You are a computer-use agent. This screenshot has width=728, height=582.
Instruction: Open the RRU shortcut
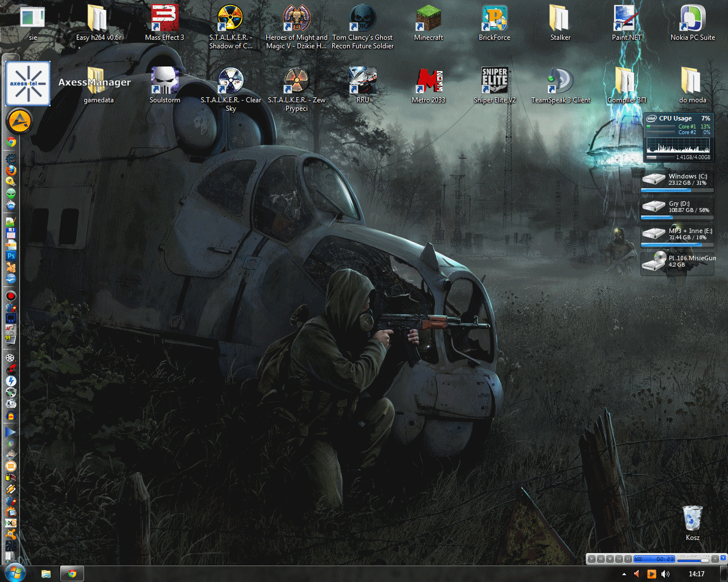coord(362,86)
